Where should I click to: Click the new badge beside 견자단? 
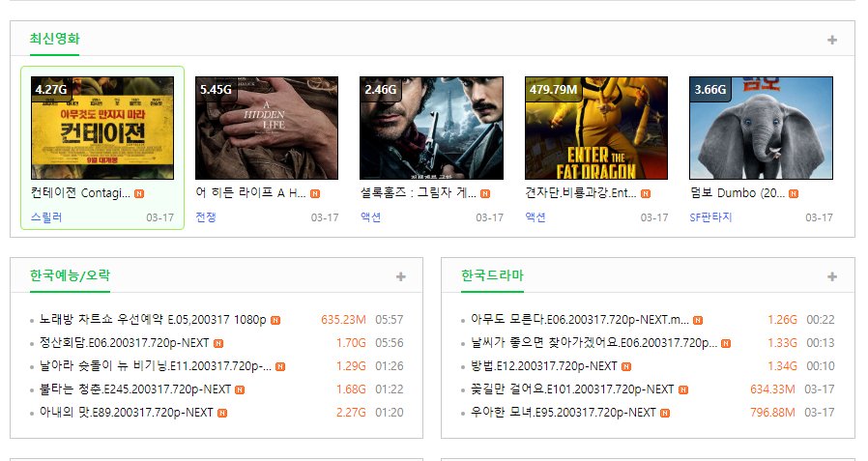646,193
